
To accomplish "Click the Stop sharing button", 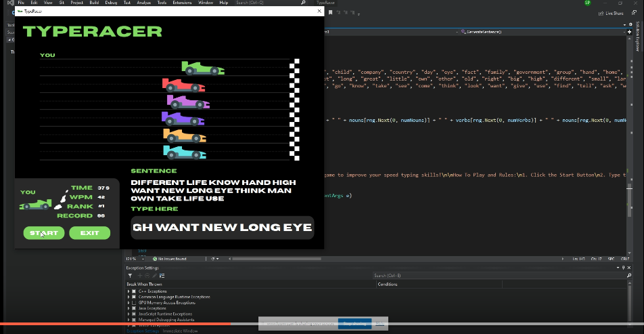I will click(x=355, y=323).
